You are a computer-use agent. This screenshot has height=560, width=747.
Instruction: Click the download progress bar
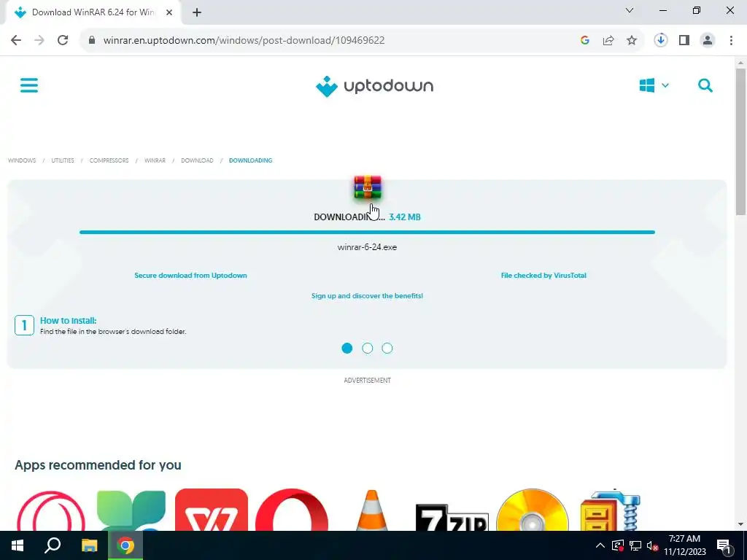click(x=367, y=233)
